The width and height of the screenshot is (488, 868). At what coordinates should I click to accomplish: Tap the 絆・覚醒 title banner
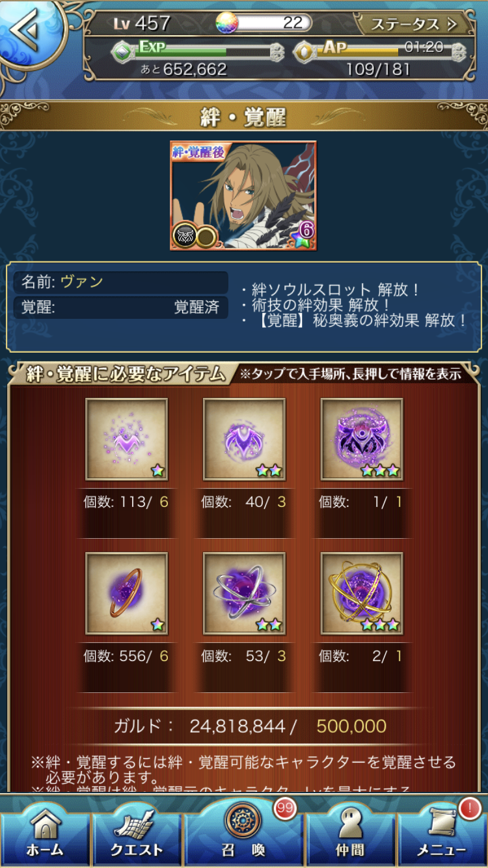point(244,116)
